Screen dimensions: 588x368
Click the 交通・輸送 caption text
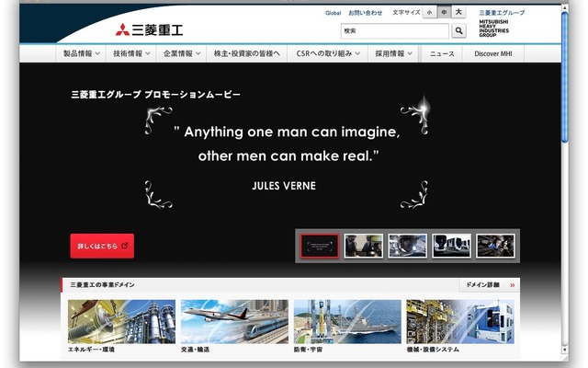(x=195, y=350)
